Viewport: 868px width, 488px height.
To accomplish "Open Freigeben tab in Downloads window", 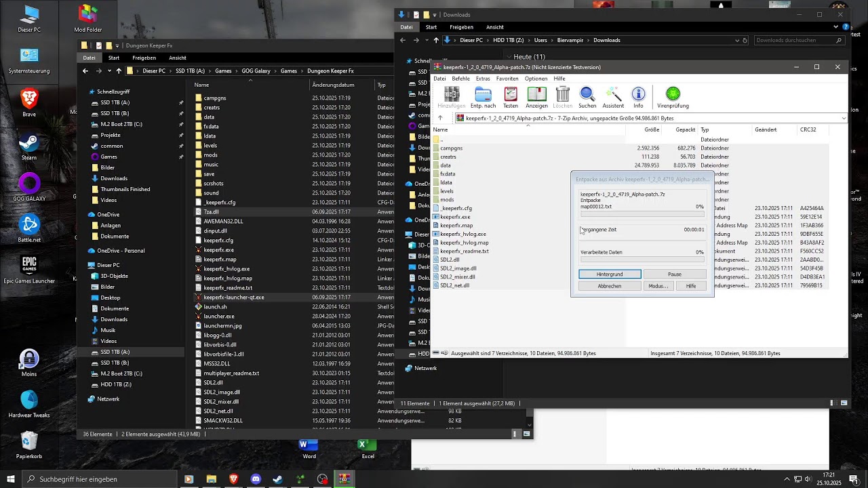I will (461, 27).
